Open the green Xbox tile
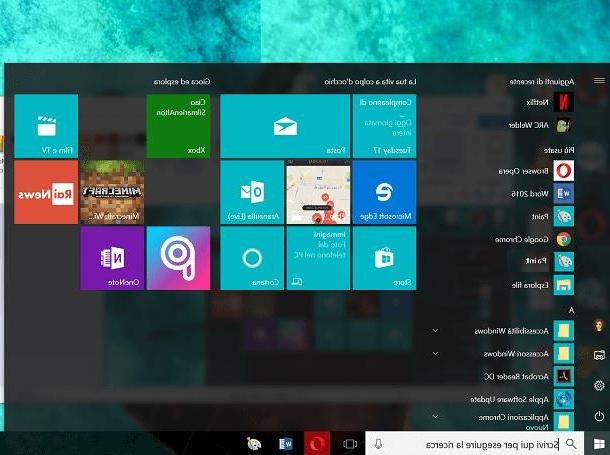The height and width of the screenshot is (455, 610). 178,126
